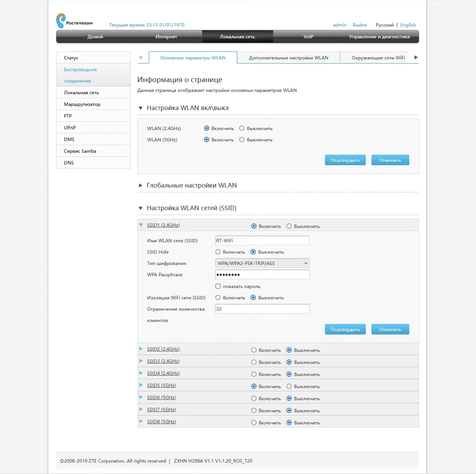This screenshot has height=474, width=476.
Task: Disable WLAN (2.4GHz) radio button
Action: (242, 128)
